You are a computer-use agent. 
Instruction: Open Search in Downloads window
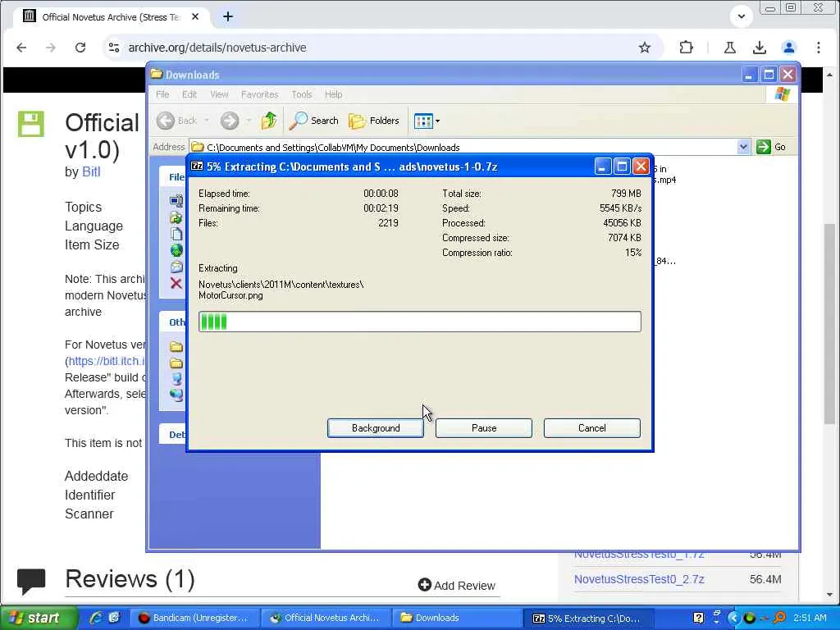[314, 121]
